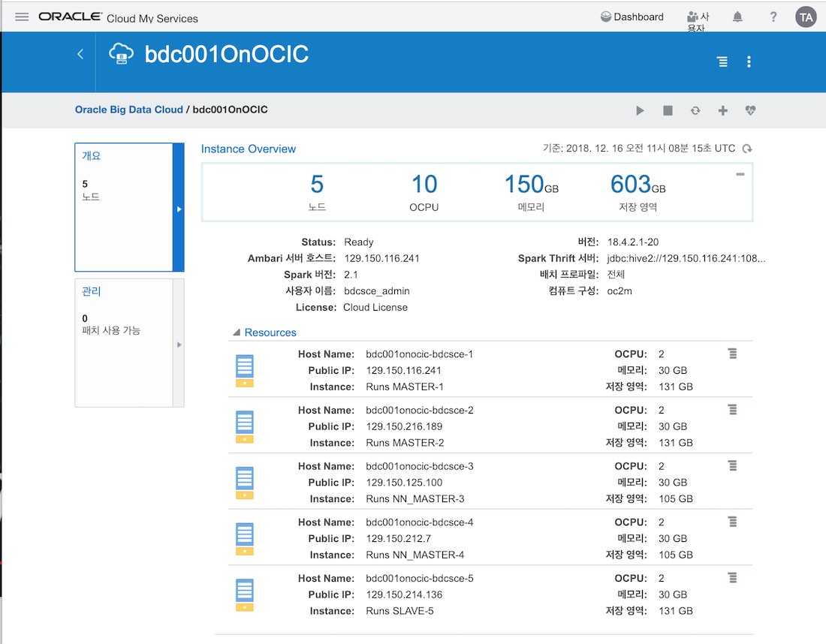
Task: Go back with the left chevron
Action: [x=80, y=54]
